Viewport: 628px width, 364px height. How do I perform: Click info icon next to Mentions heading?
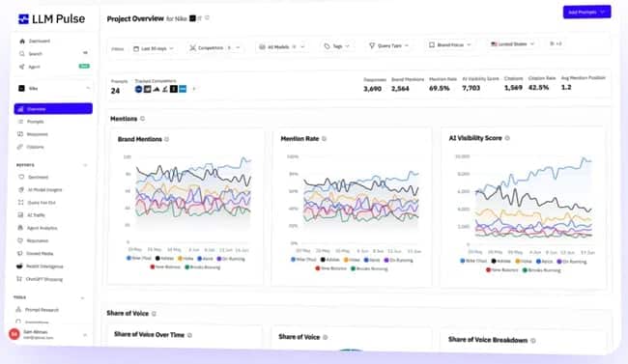pos(143,119)
